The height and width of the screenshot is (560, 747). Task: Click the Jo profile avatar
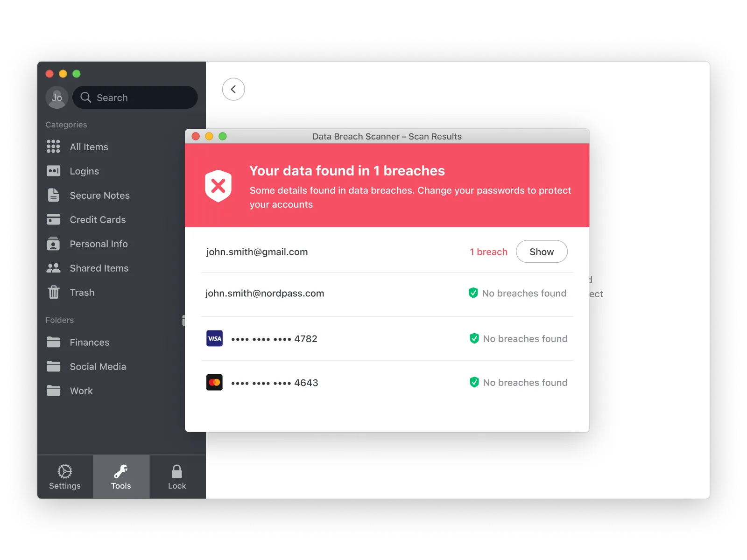point(57,98)
